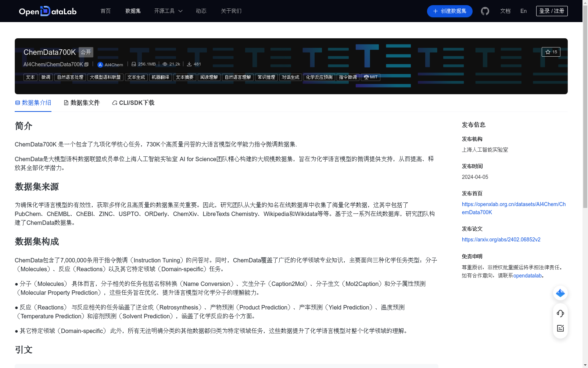Click the 数据集构成 heading
Screen dimensions: 588x368
pos(37,242)
